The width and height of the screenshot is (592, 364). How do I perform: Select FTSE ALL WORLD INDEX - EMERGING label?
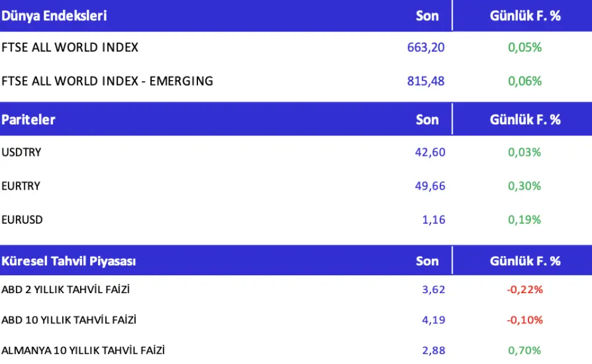pos(107,81)
